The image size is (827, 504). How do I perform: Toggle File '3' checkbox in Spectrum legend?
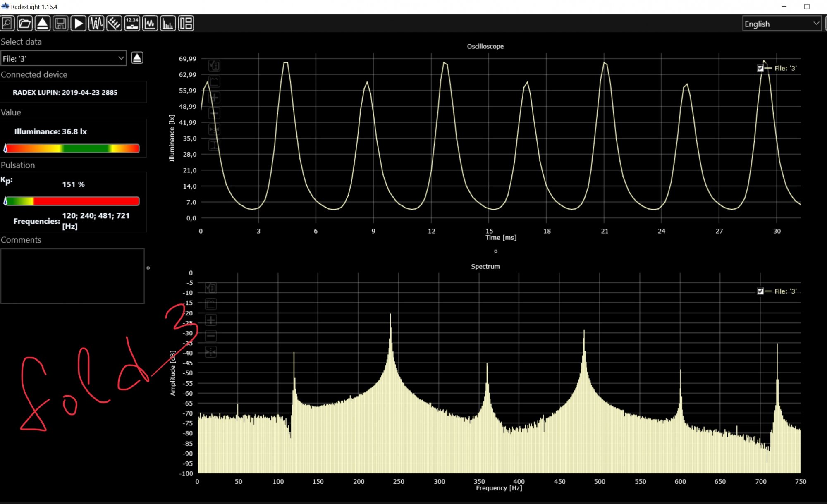click(x=760, y=291)
